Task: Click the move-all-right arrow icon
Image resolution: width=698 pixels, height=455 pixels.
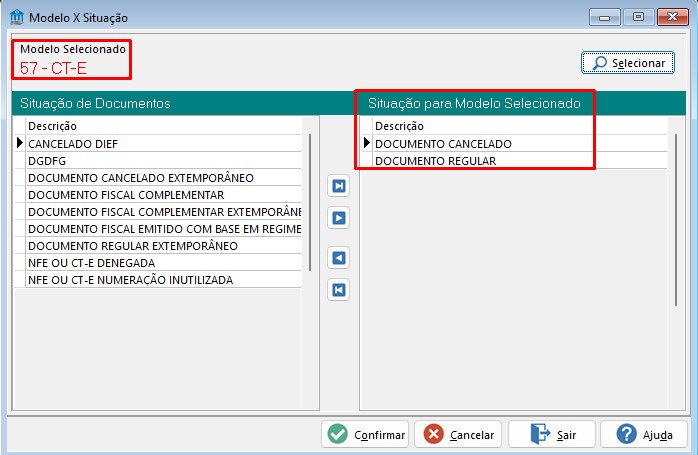Action: click(339, 186)
